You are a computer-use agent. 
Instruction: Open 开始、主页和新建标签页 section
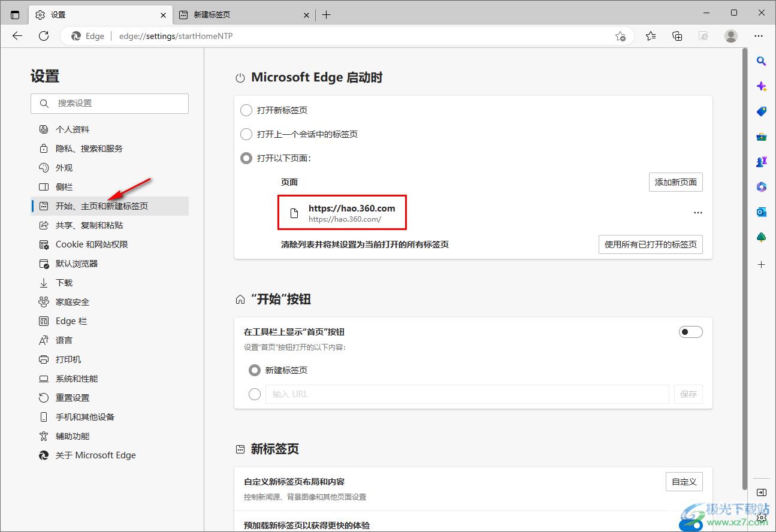click(110, 206)
